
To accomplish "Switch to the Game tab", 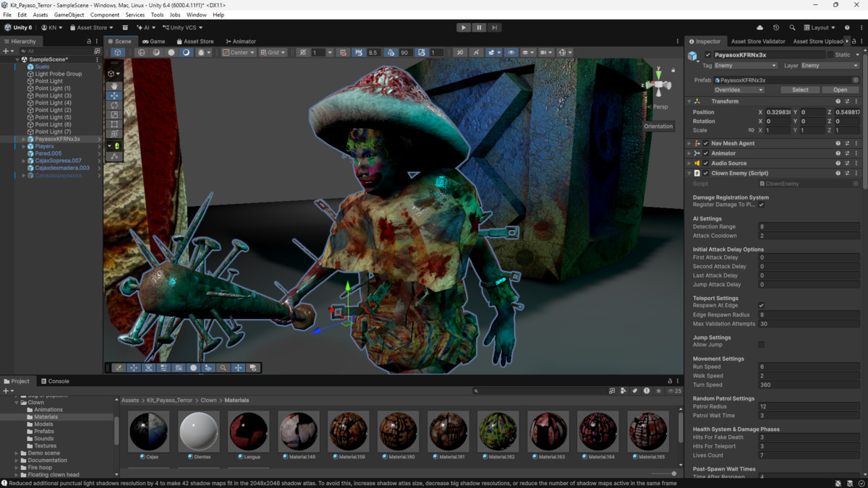I will pos(154,41).
